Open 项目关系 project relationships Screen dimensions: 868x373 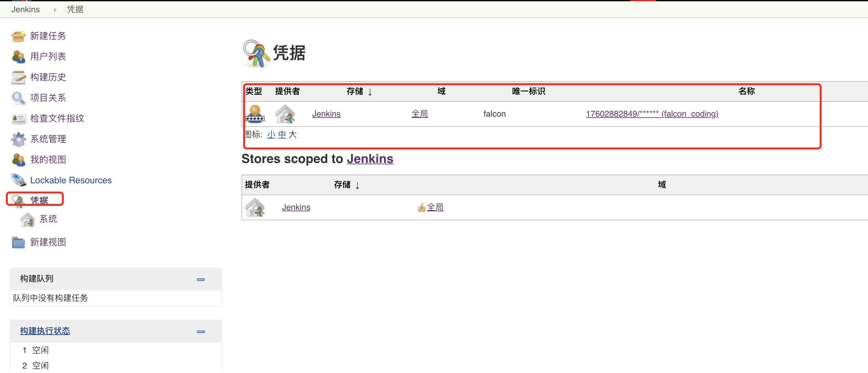coord(48,98)
